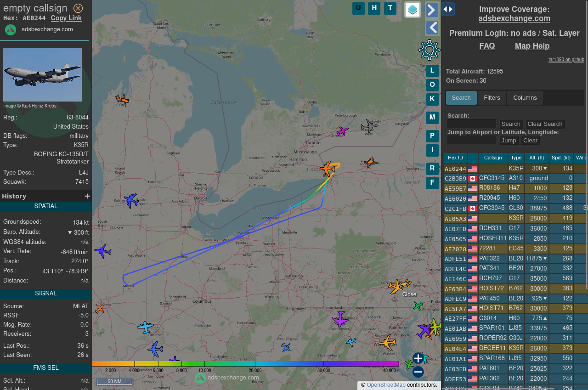Select the DECEE11 aircraft row
588x390 pixels.
[516, 349]
